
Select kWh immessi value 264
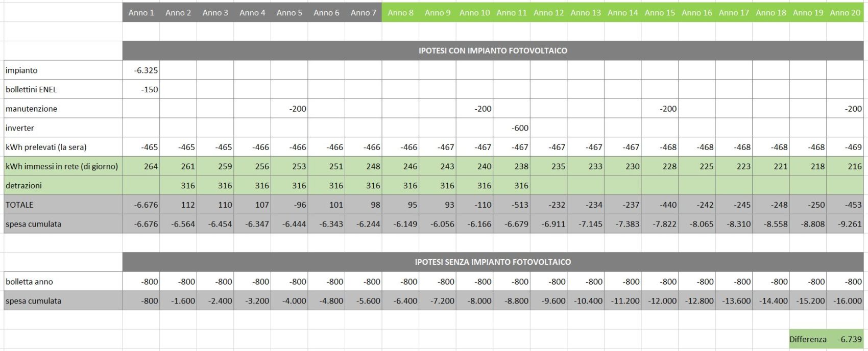click(141, 166)
